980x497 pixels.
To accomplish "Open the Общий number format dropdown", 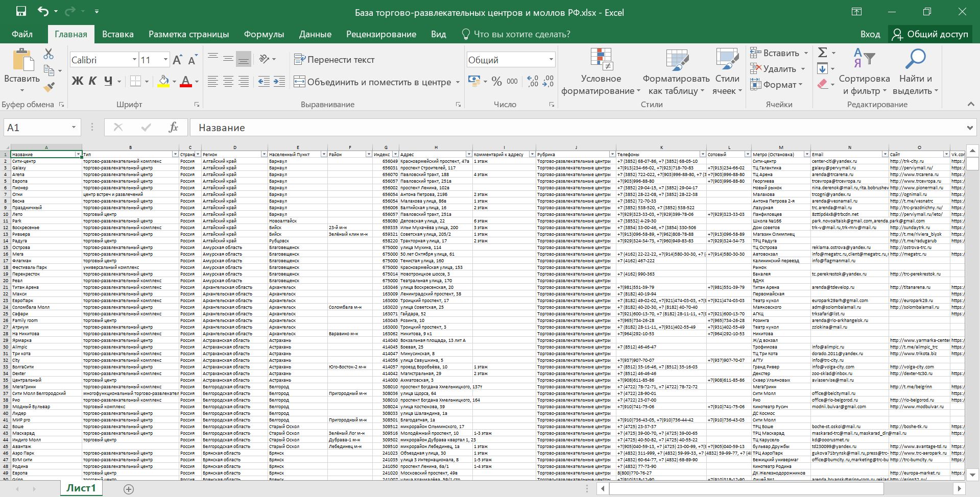I will [x=551, y=60].
